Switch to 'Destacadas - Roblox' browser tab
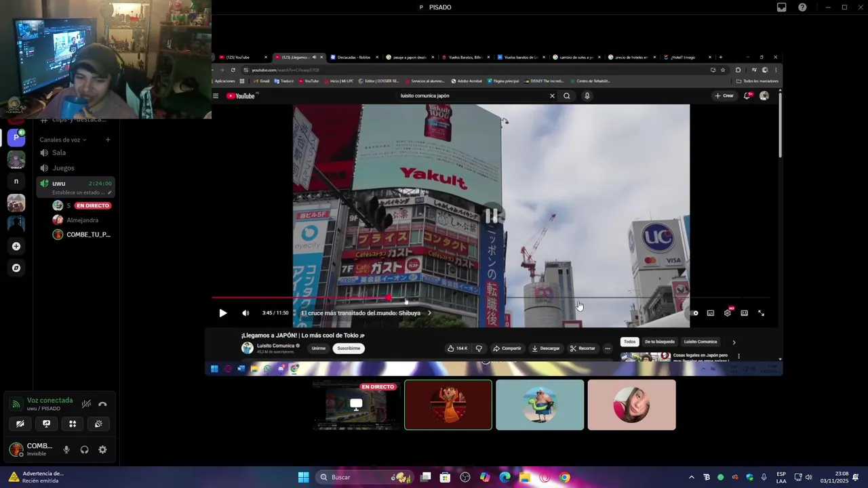868x488 pixels. click(x=354, y=58)
